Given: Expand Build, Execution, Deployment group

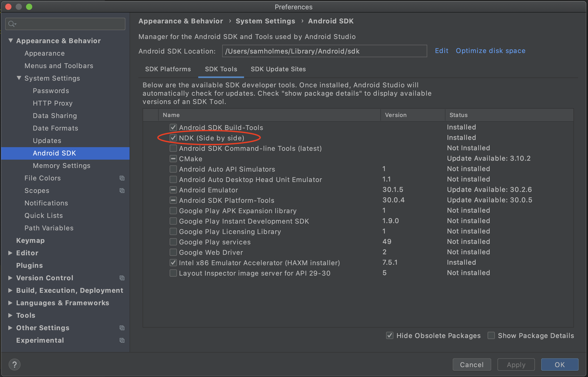Looking at the screenshot, I should [x=10, y=290].
